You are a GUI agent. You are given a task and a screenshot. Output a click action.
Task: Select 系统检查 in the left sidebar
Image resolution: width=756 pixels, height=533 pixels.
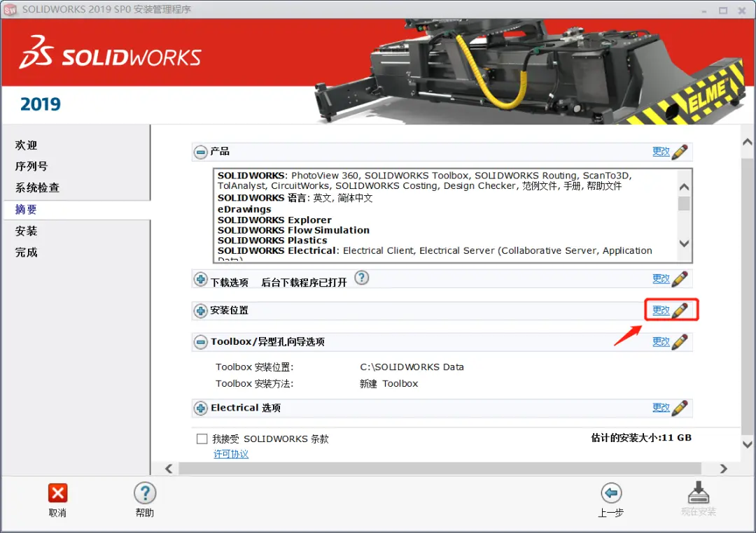coord(37,187)
